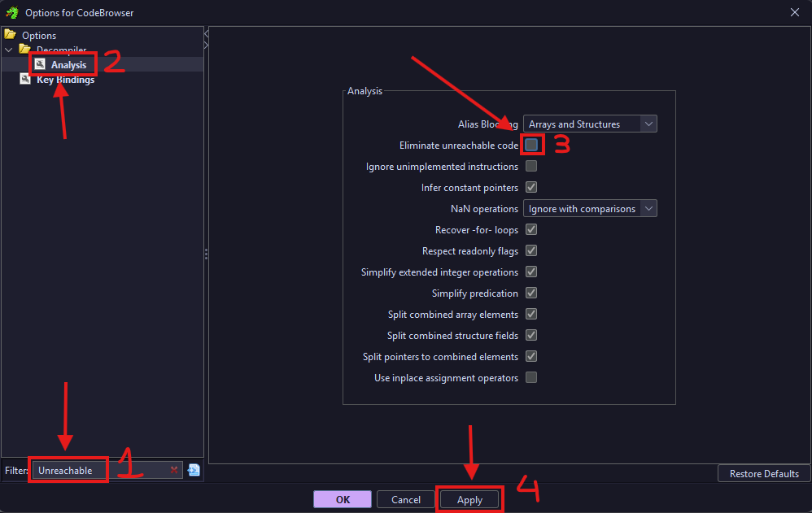The height and width of the screenshot is (513, 812).
Task: Click the Decompiler folder icon
Action: 25,50
